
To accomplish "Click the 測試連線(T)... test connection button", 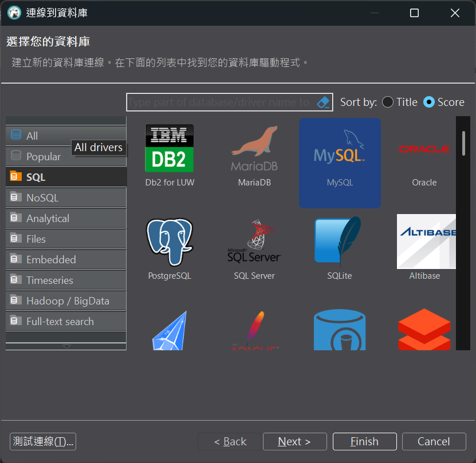I will [x=43, y=441].
